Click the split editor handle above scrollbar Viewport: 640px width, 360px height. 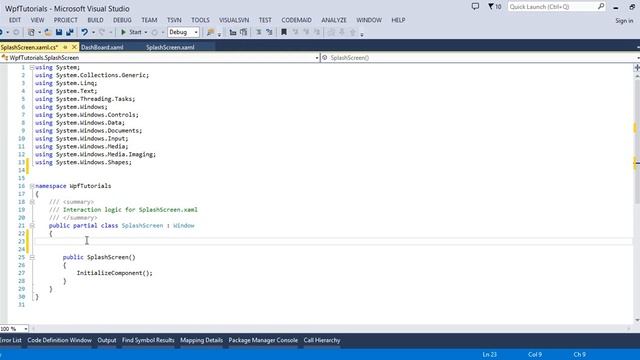637,67
